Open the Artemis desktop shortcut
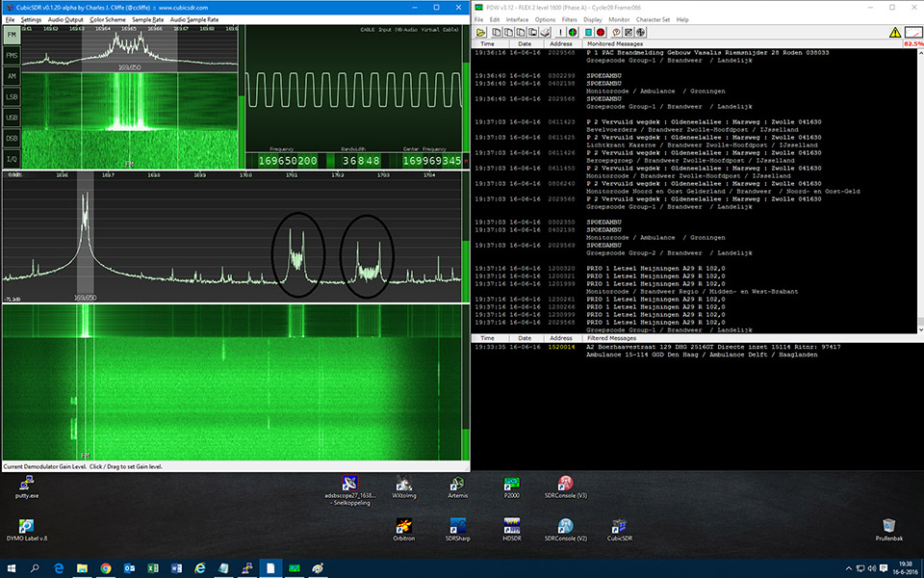The height and width of the screenshot is (578, 924). (x=457, y=487)
